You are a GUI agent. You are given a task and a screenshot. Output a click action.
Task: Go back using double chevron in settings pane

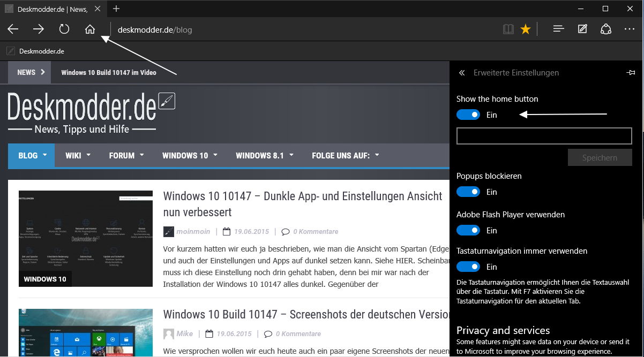[x=462, y=73]
